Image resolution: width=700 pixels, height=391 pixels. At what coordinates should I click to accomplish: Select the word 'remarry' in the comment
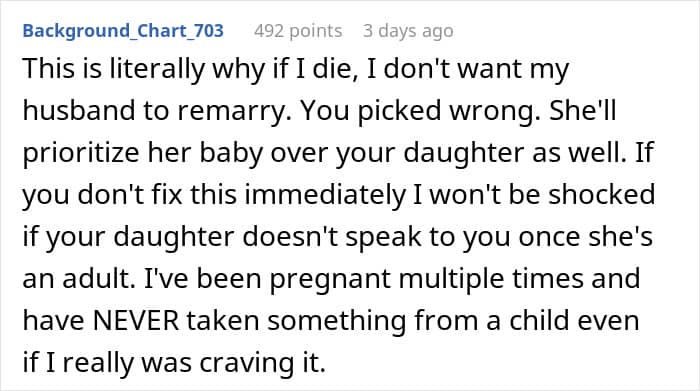click(230, 112)
